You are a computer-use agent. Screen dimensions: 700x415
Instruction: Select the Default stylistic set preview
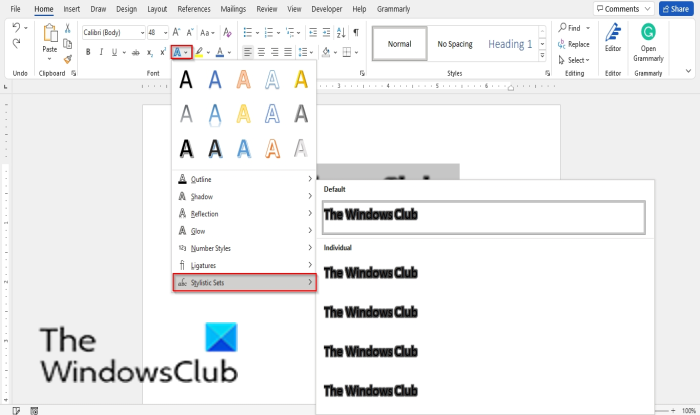tap(484, 217)
